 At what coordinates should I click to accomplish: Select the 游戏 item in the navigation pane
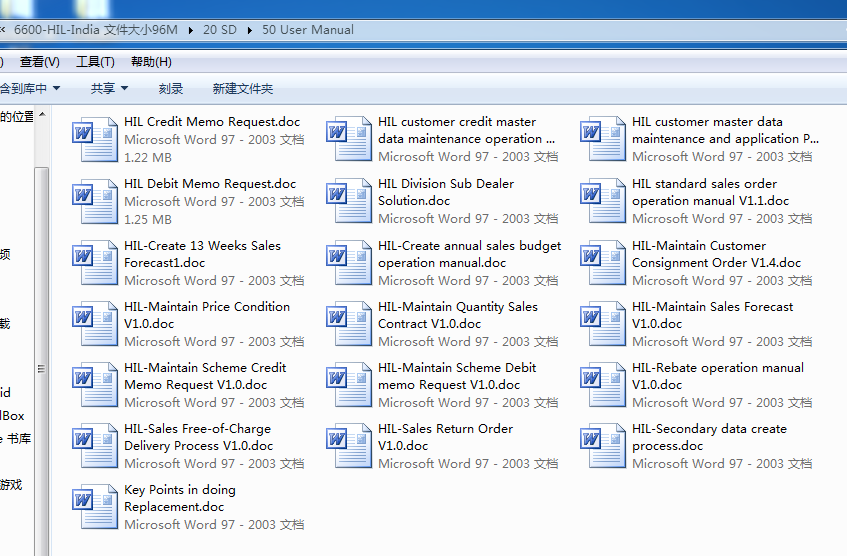pyautogui.click(x=11, y=485)
